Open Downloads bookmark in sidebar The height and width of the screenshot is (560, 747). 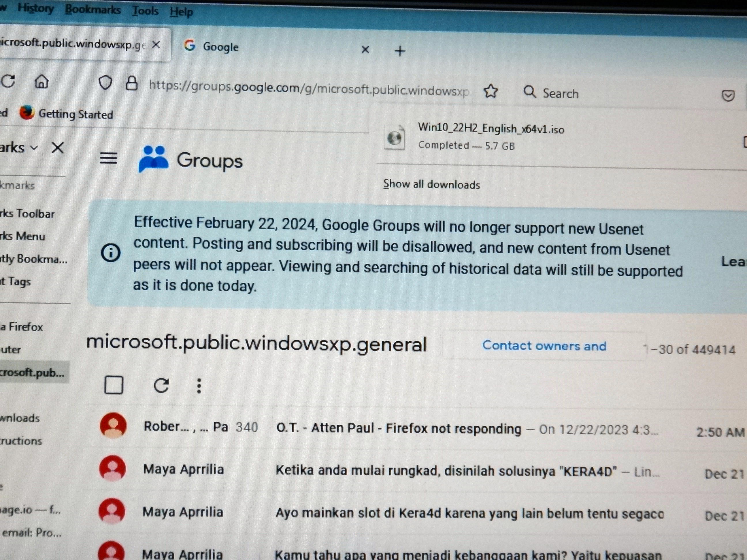(x=20, y=418)
